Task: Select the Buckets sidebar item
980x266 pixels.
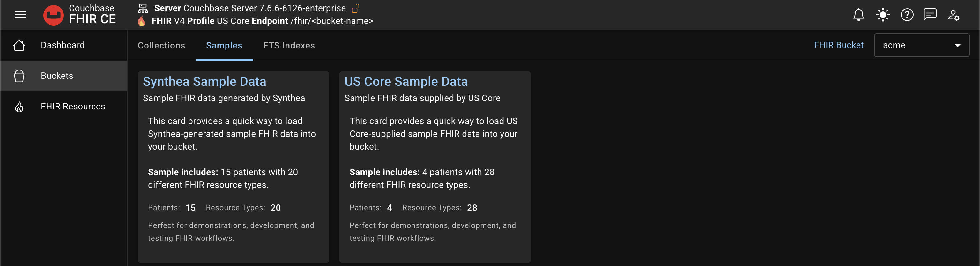Action: 57,76
